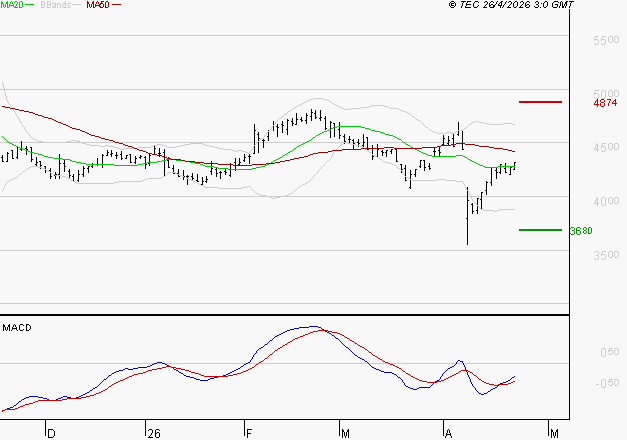Click the green support line at 3680

pos(540,230)
